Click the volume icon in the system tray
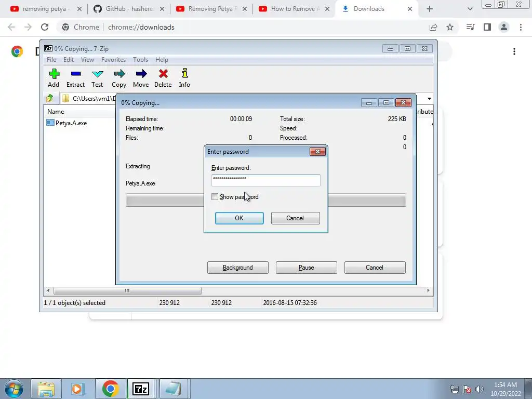The height and width of the screenshot is (399, 532). click(480, 389)
